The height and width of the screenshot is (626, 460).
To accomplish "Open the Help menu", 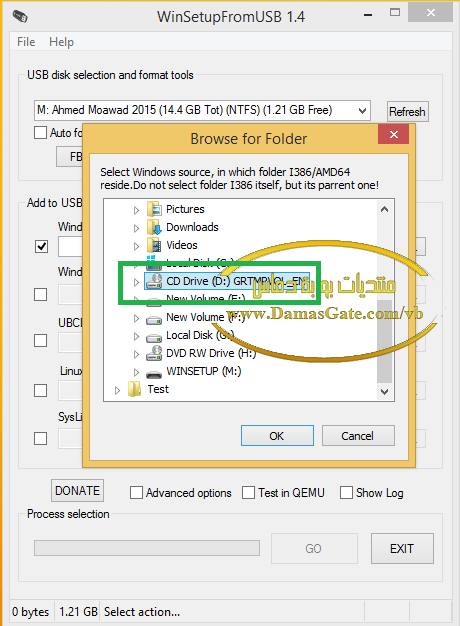I will click(x=61, y=42).
